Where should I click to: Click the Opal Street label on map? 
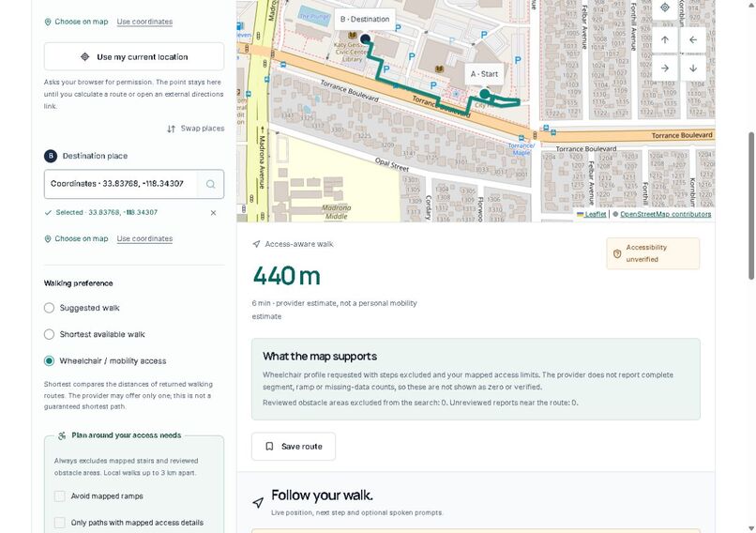click(x=392, y=164)
